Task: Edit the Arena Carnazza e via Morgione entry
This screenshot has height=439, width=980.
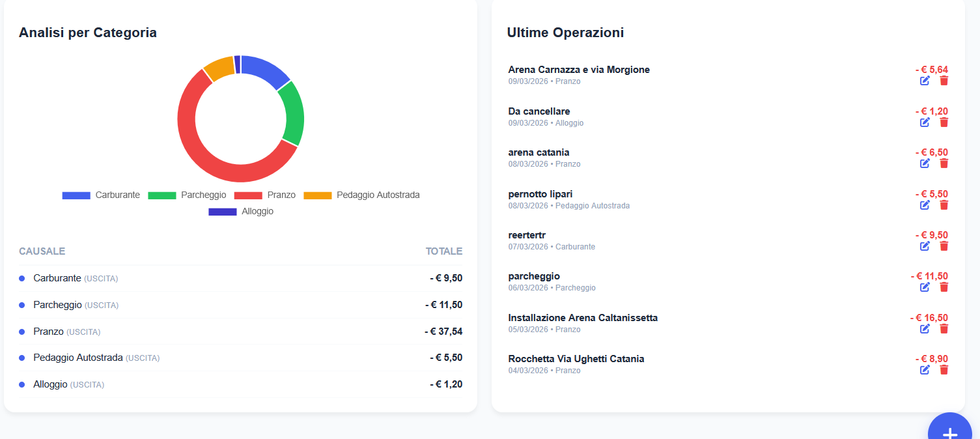Action: coord(925,81)
